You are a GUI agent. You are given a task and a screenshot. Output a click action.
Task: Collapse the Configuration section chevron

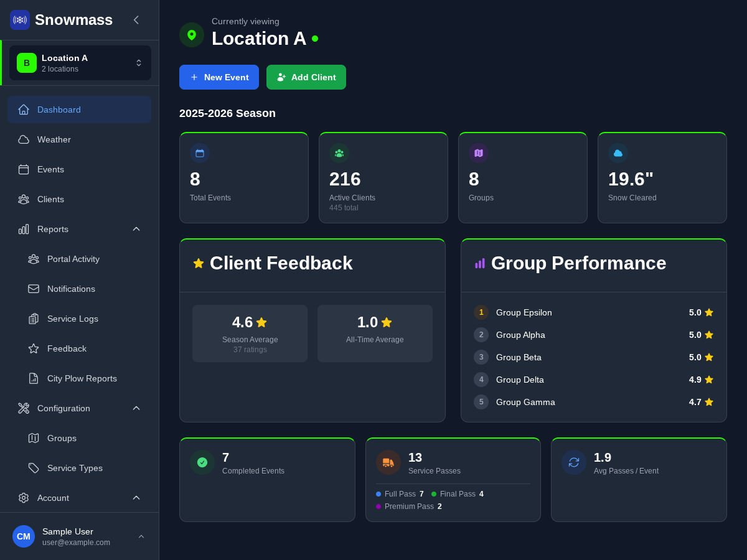coord(136,408)
